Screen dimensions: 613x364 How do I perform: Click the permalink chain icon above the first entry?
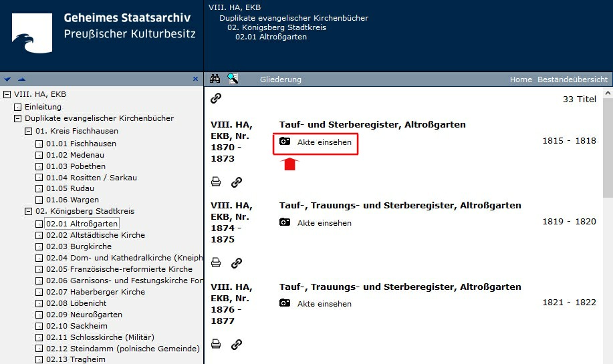click(216, 99)
